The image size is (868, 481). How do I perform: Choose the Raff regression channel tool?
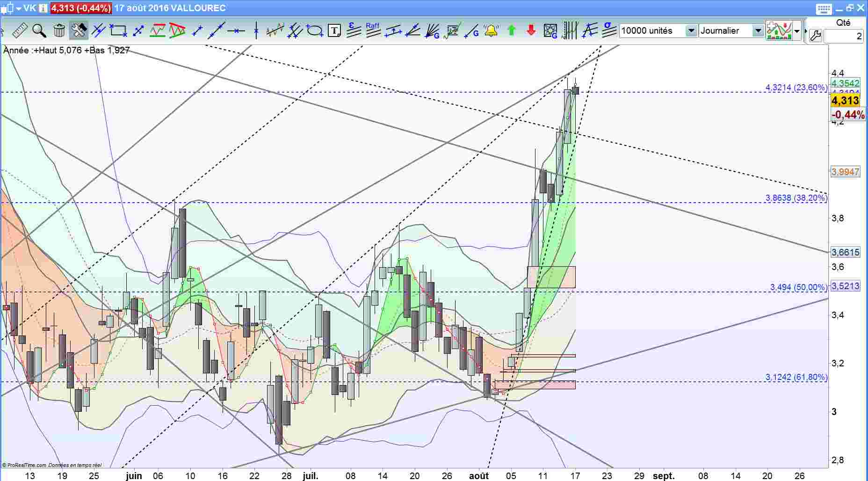point(373,31)
